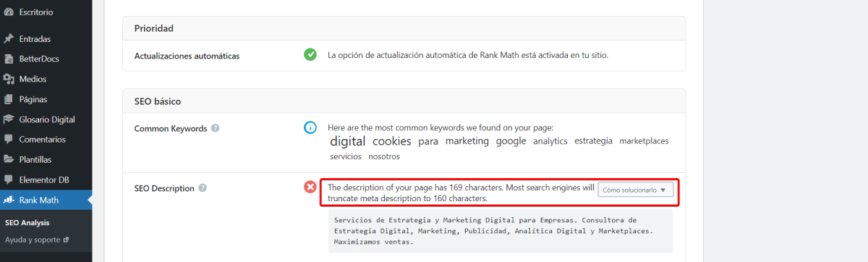
Task: Click the 169 characters warning message
Action: [461, 192]
